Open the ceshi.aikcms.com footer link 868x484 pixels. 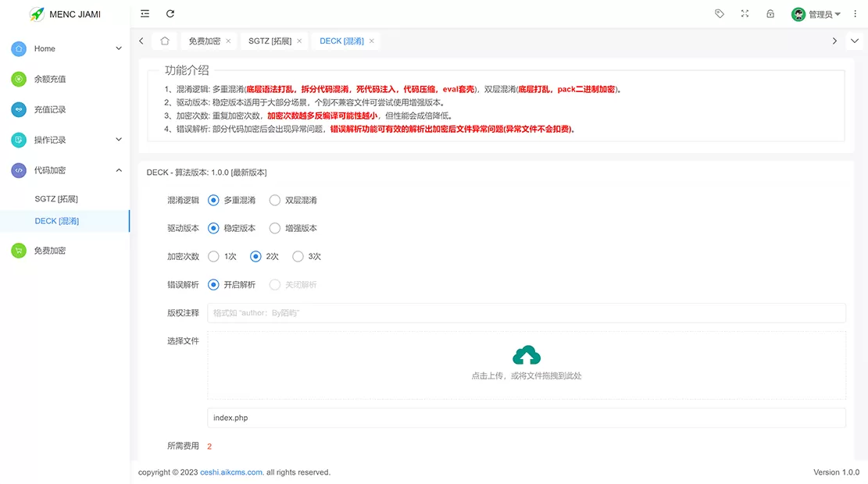pos(231,472)
